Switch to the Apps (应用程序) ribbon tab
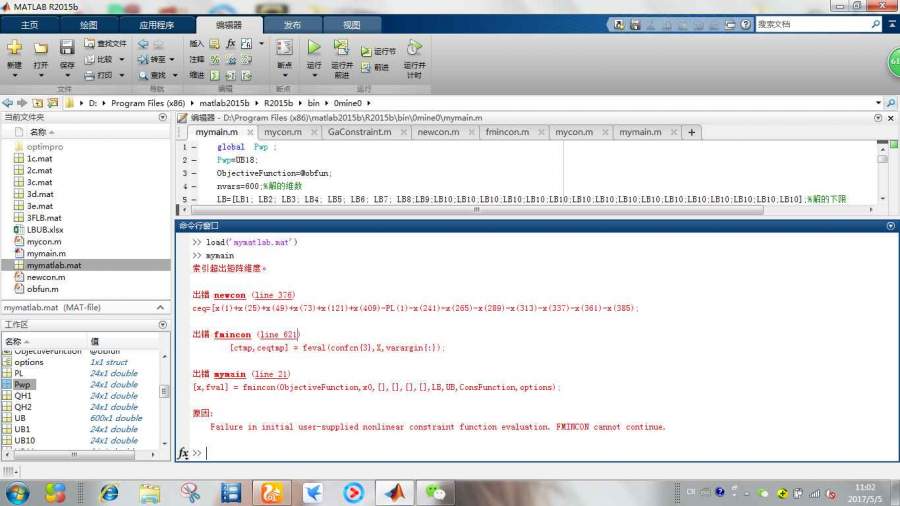This screenshot has height=506, width=900. click(x=156, y=25)
